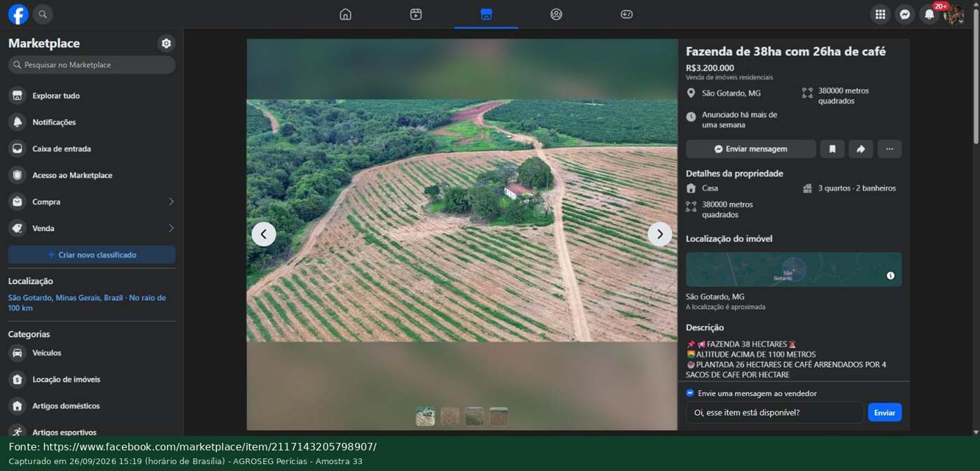Change the São Gotardo location radius
The height and width of the screenshot is (471, 980).
(87, 303)
